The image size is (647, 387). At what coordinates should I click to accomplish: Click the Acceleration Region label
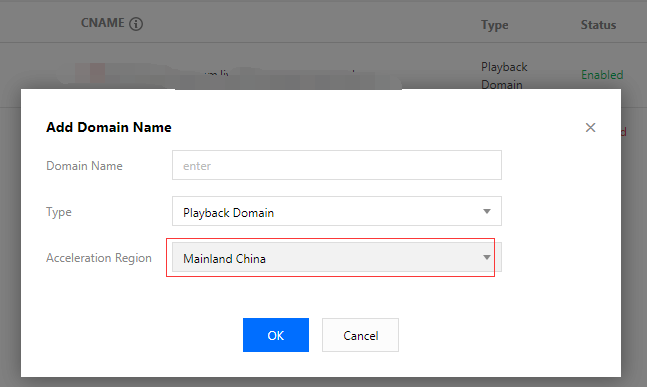click(x=99, y=258)
